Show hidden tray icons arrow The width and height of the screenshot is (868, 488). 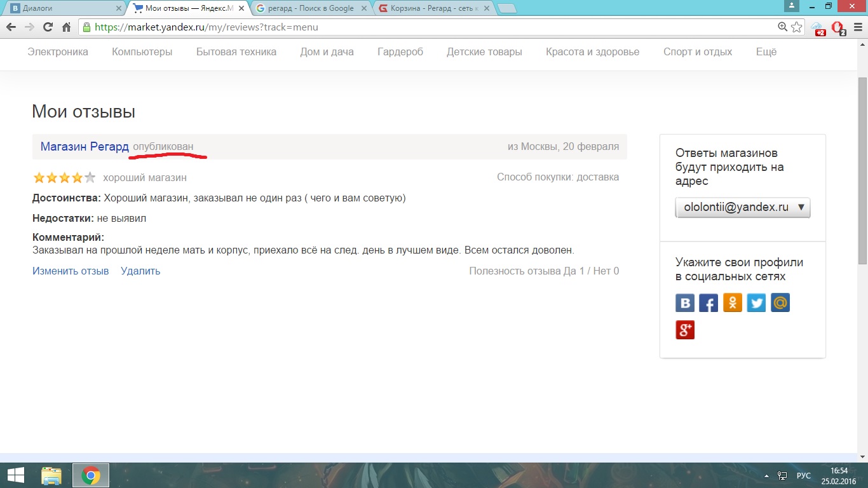click(x=768, y=475)
